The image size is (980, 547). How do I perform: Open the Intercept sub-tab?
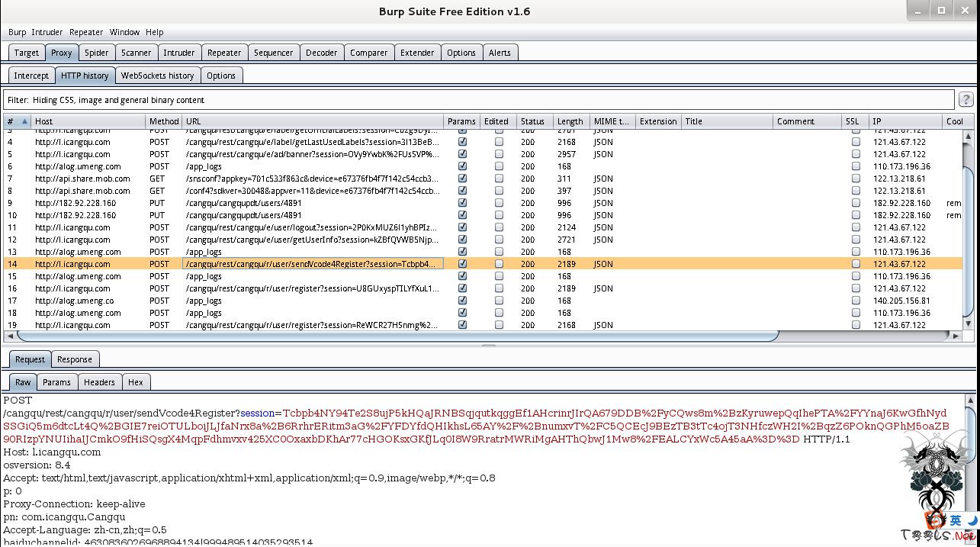click(x=31, y=76)
